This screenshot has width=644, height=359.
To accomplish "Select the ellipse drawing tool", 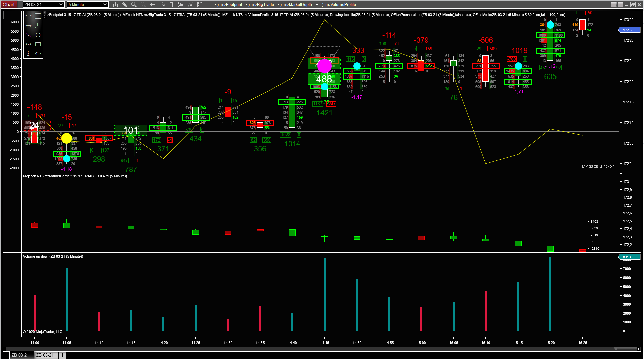I will pyautogui.click(x=38, y=35).
